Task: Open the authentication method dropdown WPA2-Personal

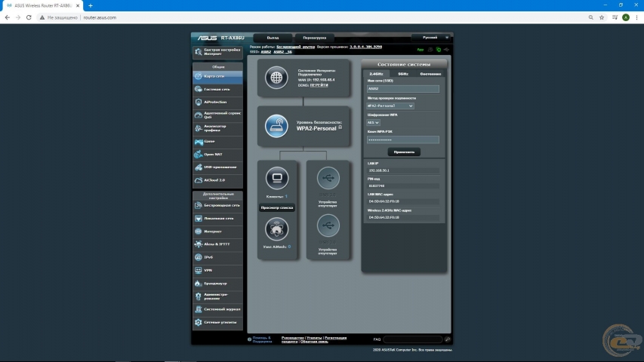Action: click(x=390, y=106)
